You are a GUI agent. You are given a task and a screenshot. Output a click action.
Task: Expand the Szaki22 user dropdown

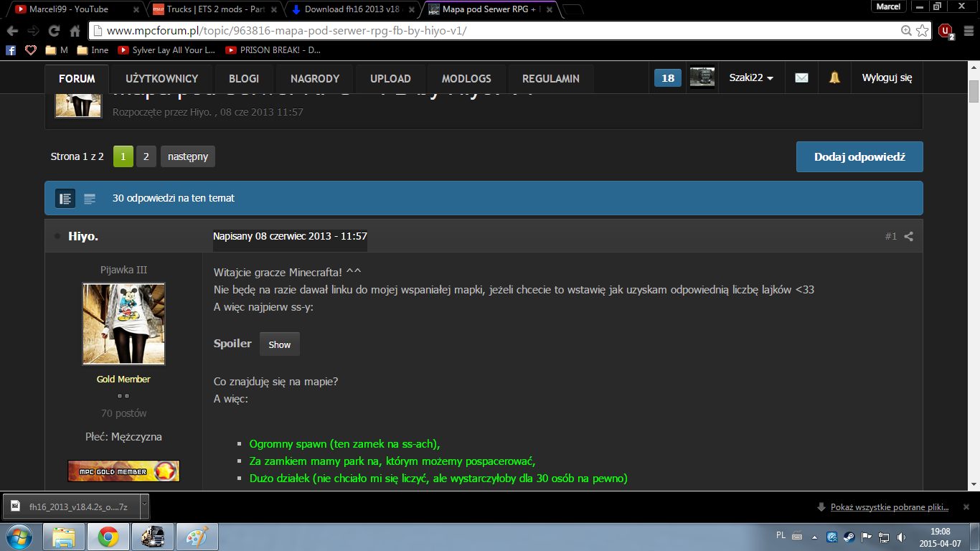[751, 78]
